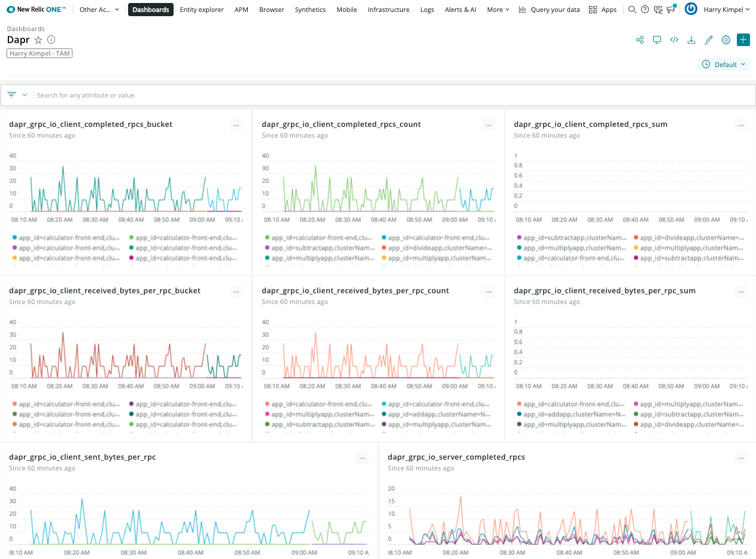This screenshot has width=756, height=559.
Task: Open dashboard settings via the gear icon
Action: [x=726, y=40]
